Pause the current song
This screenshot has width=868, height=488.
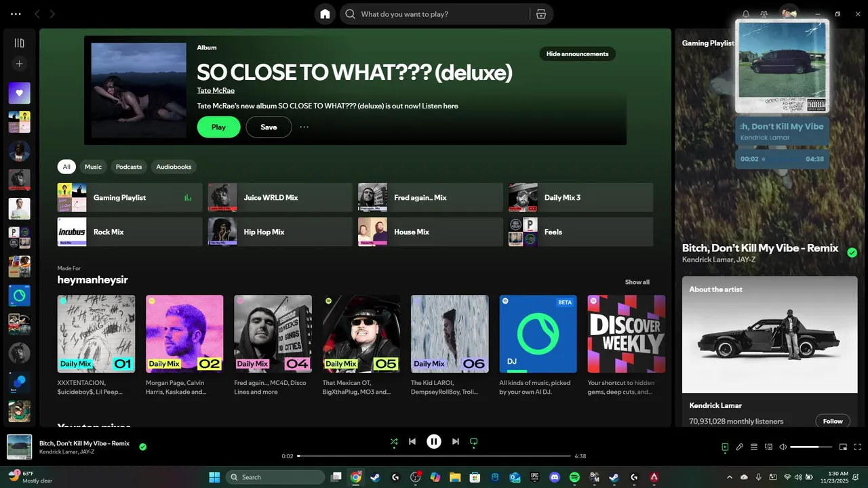point(434,442)
